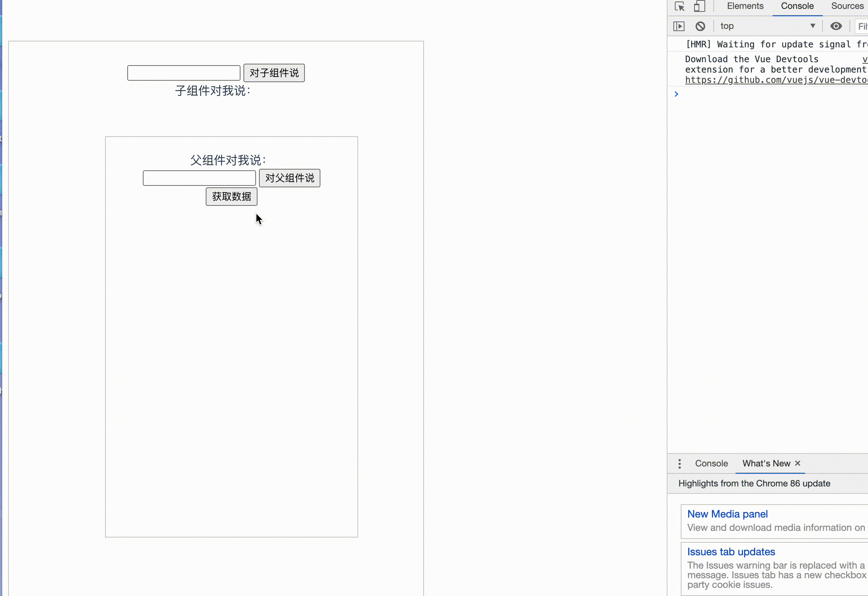Focus the child component text input

click(x=199, y=178)
